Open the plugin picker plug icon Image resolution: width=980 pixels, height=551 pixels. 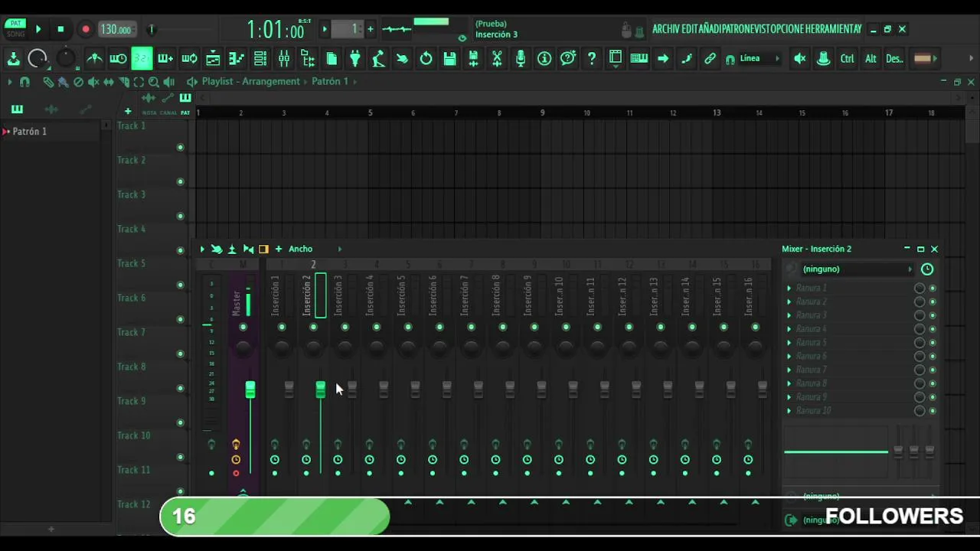[355, 58]
